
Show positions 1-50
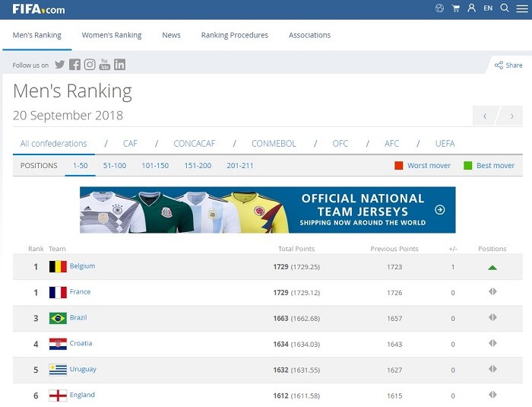point(80,165)
